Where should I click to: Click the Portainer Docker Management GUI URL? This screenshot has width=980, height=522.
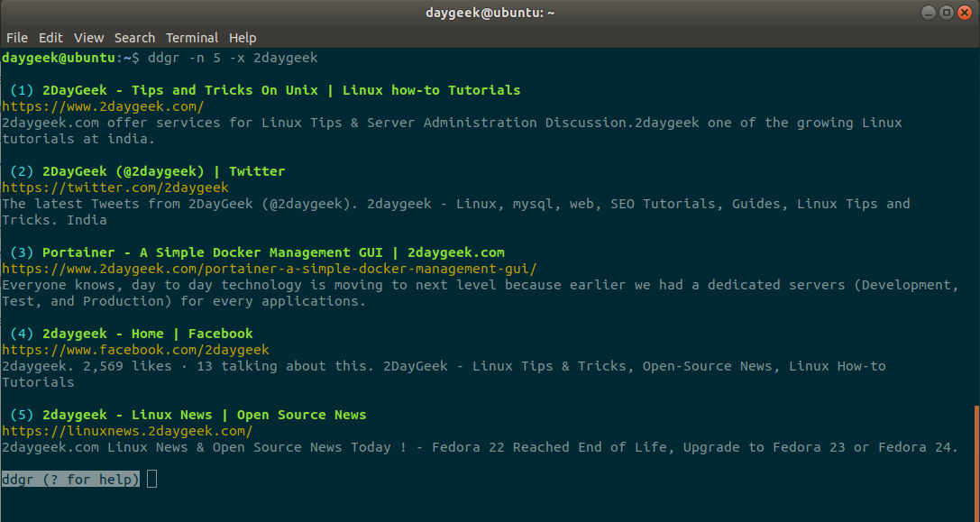pos(269,269)
